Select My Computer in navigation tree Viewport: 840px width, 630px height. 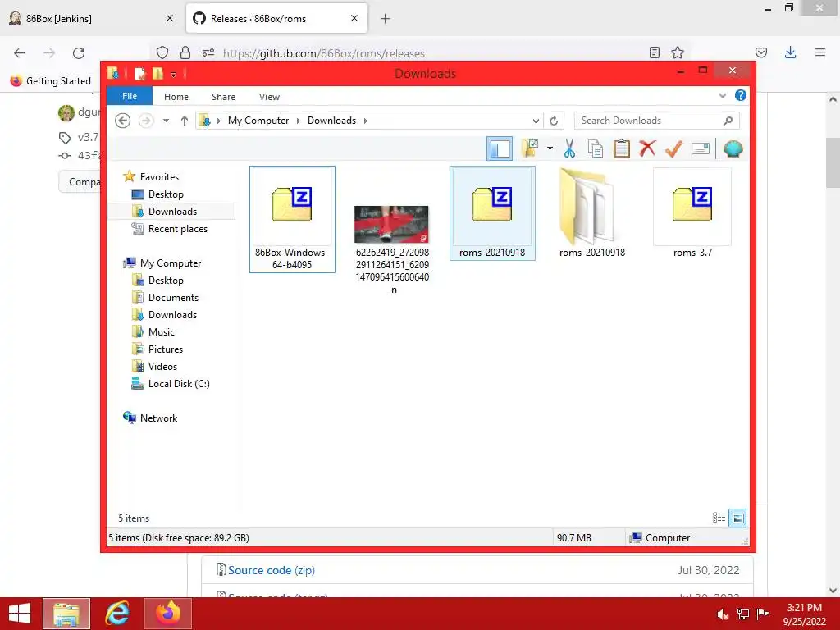pyautogui.click(x=171, y=263)
